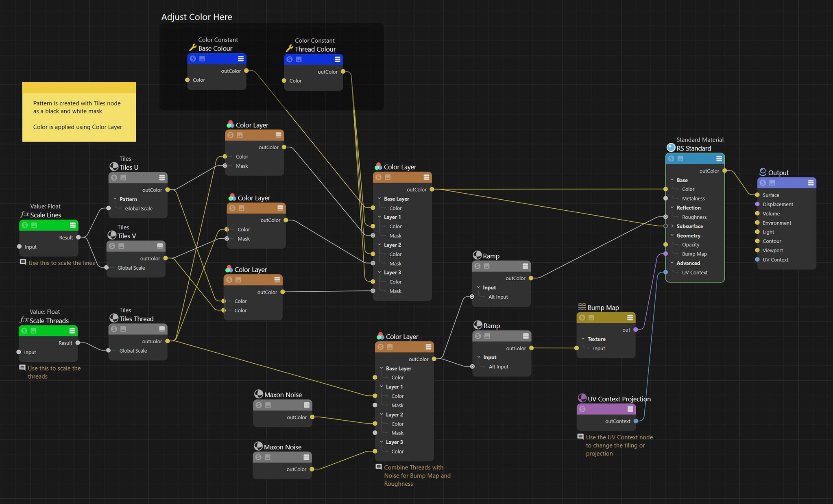Collapse Layer 3 in Color Layer above 'Combine Threads' comment

(x=382, y=442)
